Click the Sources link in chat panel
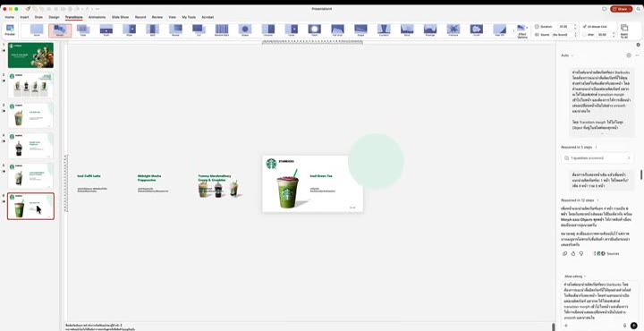This screenshot has width=644, height=331. coord(606,254)
